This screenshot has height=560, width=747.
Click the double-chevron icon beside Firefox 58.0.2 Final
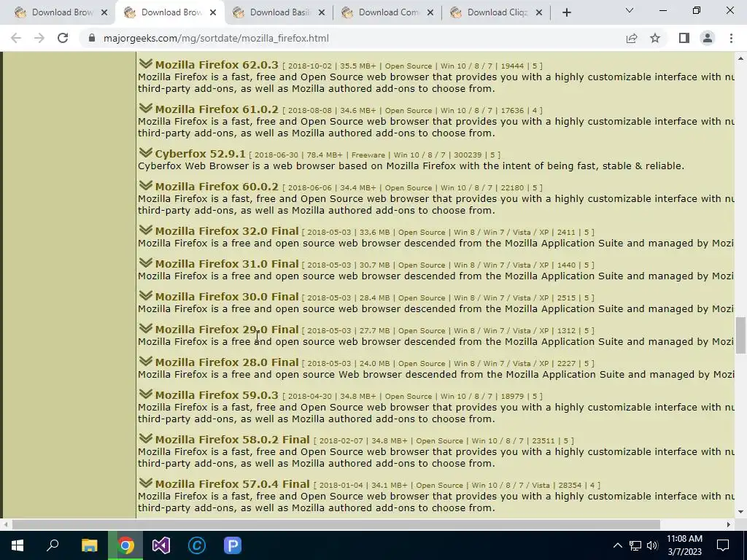146,438
